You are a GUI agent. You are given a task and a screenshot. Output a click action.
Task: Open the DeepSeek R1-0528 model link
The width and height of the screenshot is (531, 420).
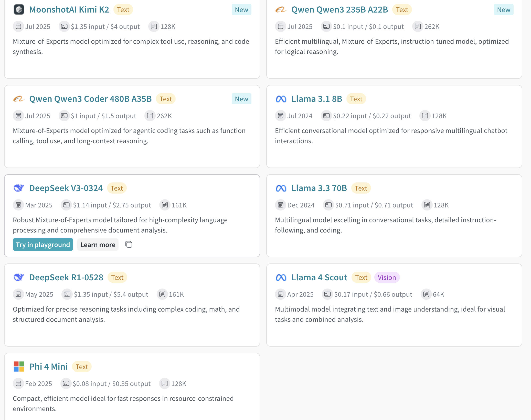(66, 278)
